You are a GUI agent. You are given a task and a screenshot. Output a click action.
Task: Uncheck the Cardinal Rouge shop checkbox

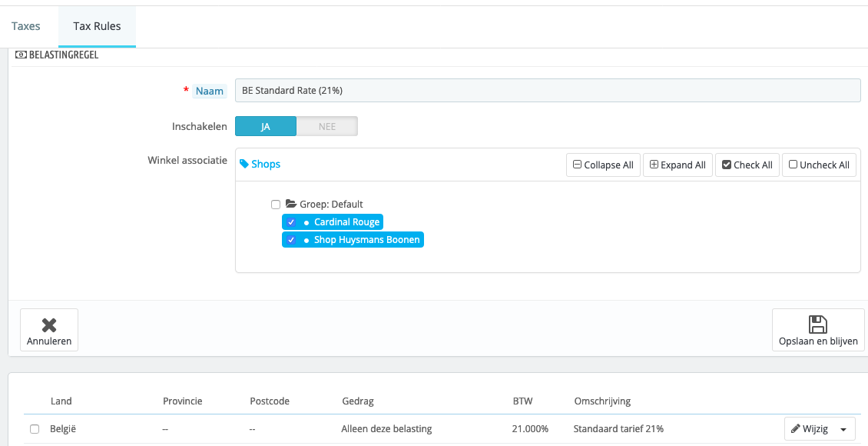291,222
